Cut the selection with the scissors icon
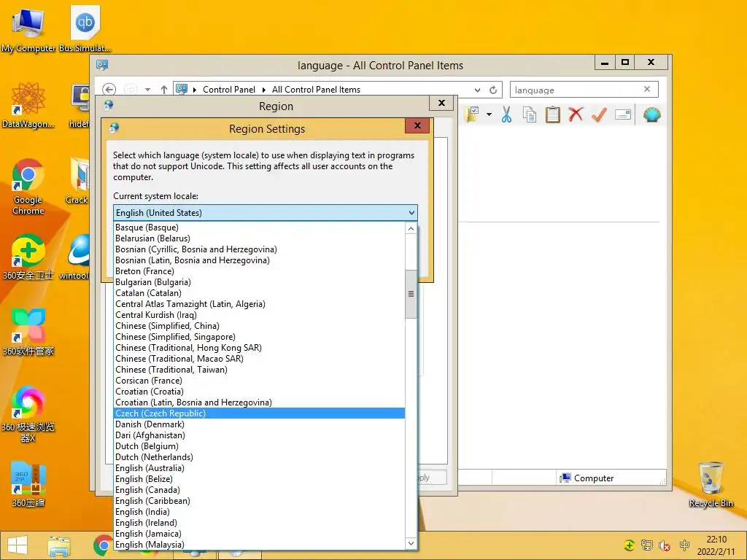 [x=506, y=114]
